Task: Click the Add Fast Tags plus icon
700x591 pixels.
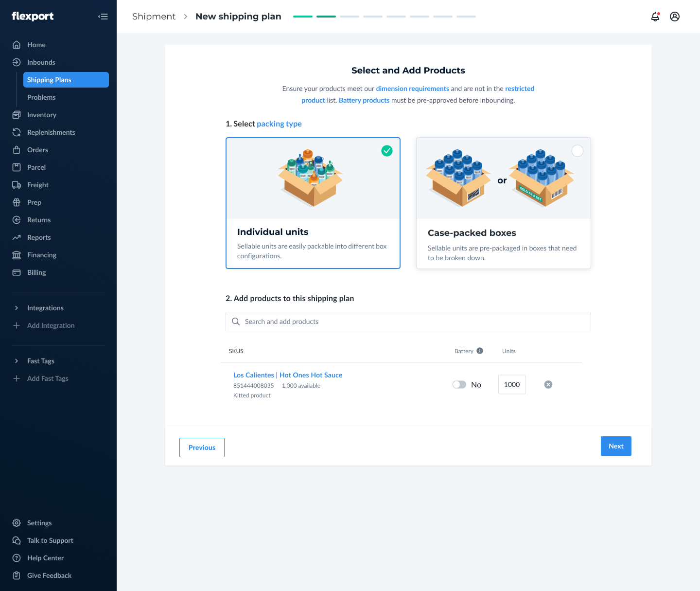Action: click(17, 378)
